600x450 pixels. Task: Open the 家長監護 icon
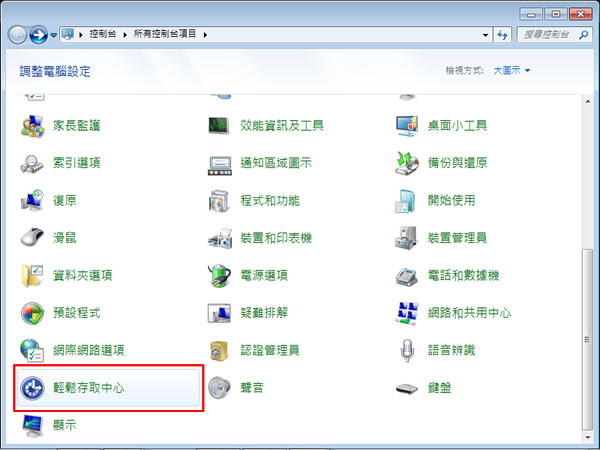[x=32, y=126]
